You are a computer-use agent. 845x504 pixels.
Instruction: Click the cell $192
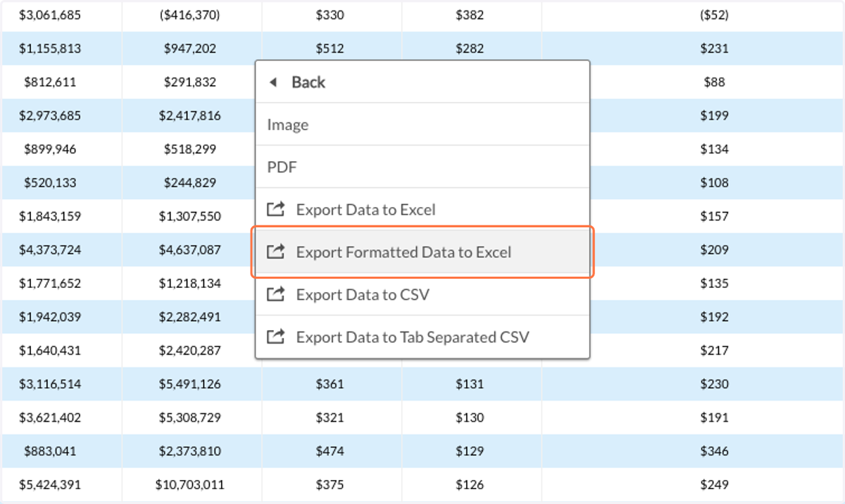click(714, 317)
